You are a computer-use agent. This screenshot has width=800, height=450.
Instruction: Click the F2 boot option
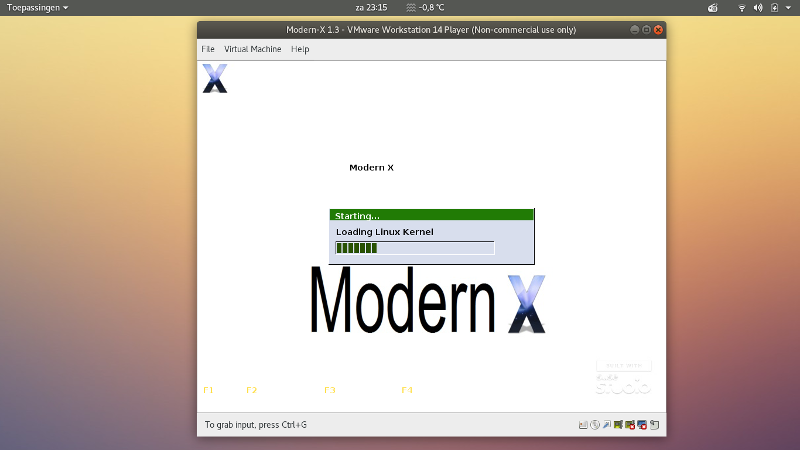[x=252, y=390]
